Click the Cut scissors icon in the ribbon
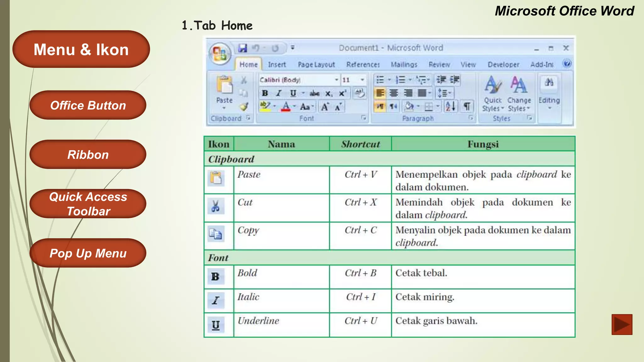The image size is (644, 362). point(244,80)
